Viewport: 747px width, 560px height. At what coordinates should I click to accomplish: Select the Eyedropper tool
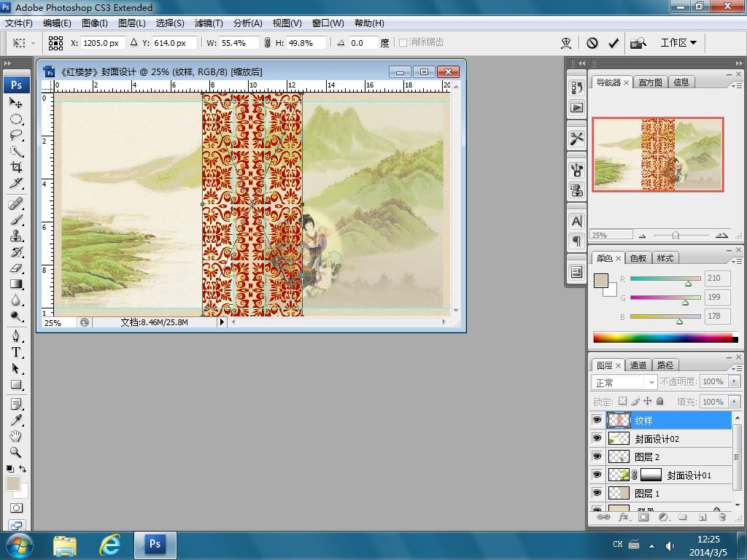click(x=16, y=420)
